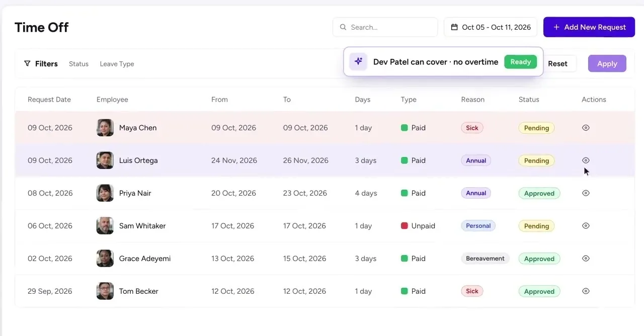Click Tom Becker's Approved status badge

click(x=539, y=292)
